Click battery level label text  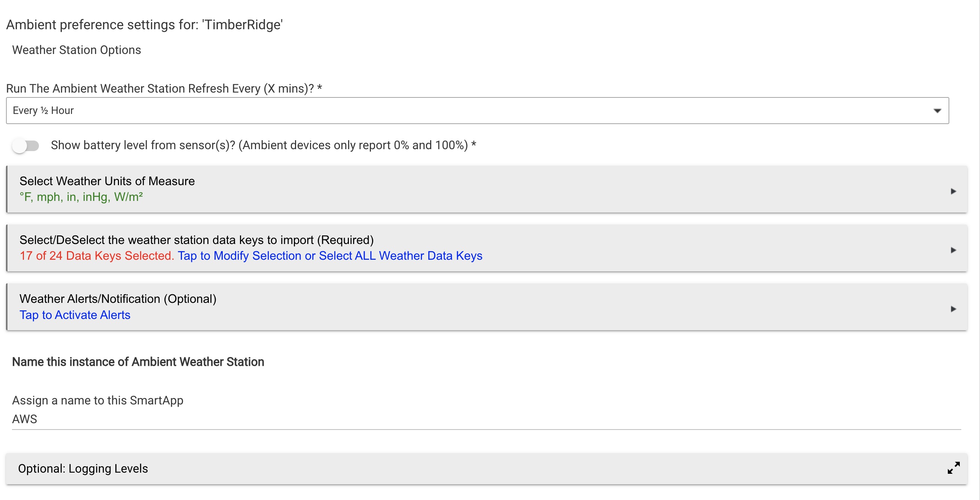[263, 145]
